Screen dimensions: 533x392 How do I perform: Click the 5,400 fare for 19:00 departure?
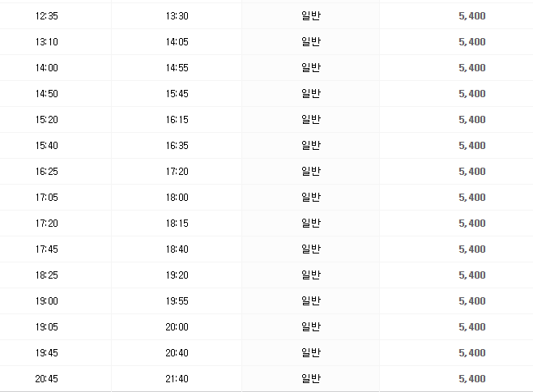(x=471, y=300)
